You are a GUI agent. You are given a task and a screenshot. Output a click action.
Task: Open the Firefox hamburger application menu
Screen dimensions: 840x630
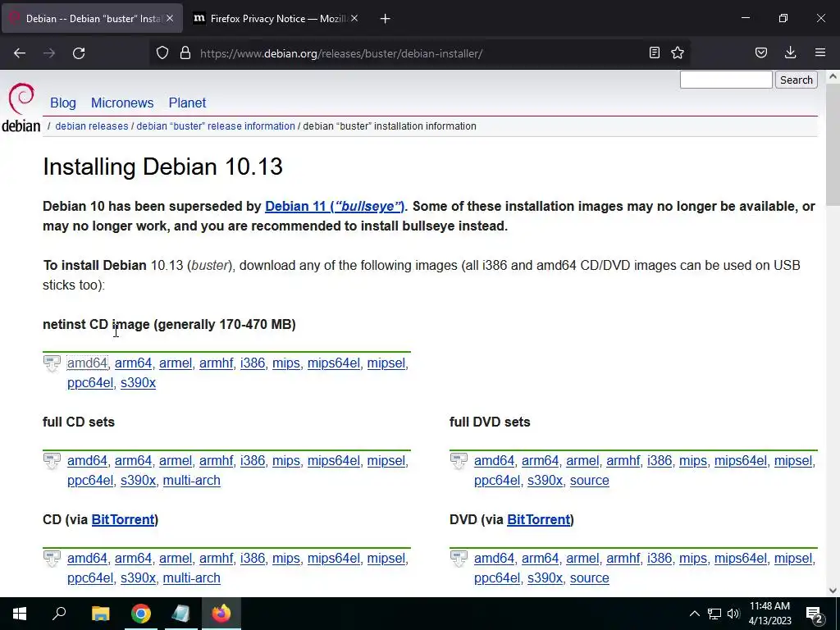click(x=820, y=52)
